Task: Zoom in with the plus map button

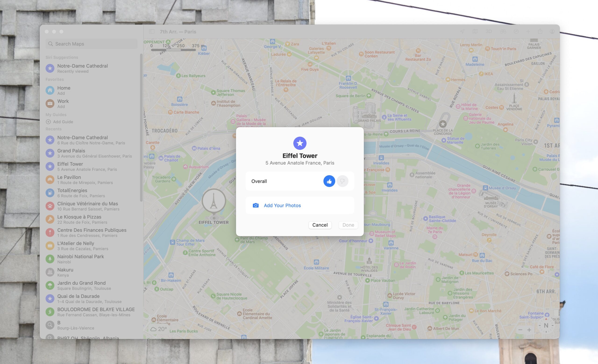Action: [x=529, y=330]
